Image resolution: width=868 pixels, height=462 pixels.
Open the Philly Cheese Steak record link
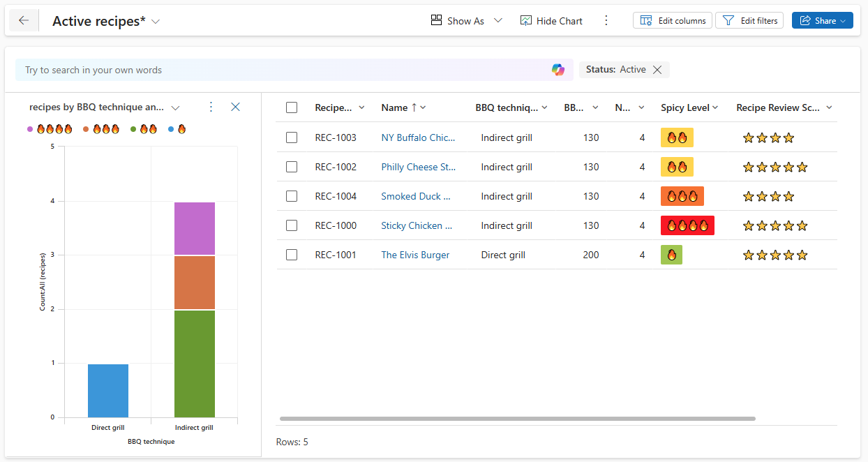(x=418, y=167)
